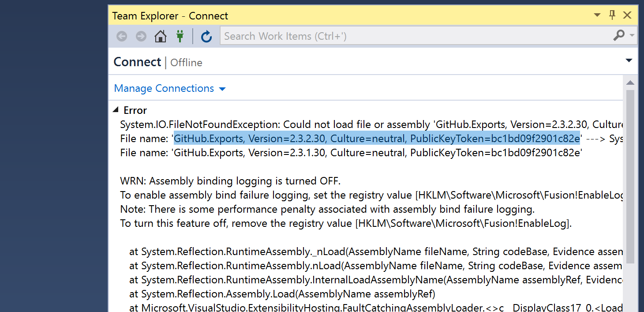644x312 pixels.
Task: Close the Team Explorer pane
Action: click(x=627, y=15)
